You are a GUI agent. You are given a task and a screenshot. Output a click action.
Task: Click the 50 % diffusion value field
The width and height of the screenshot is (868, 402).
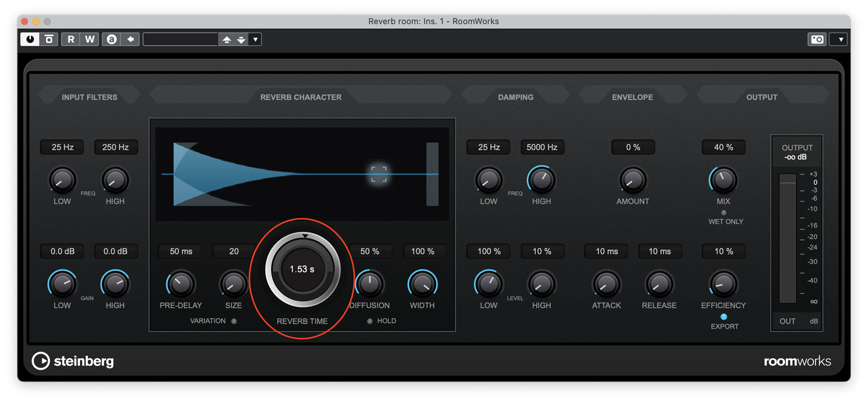[x=370, y=251]
